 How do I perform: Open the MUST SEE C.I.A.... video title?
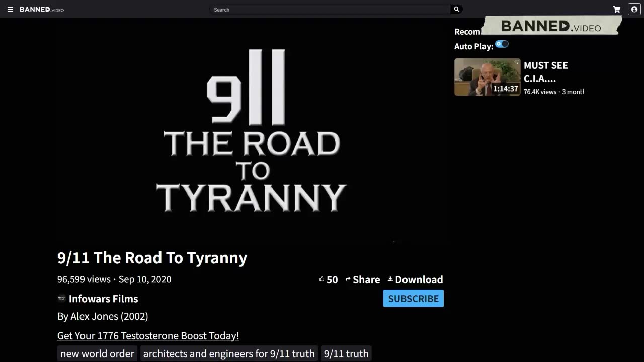click(x=545, y=72)
